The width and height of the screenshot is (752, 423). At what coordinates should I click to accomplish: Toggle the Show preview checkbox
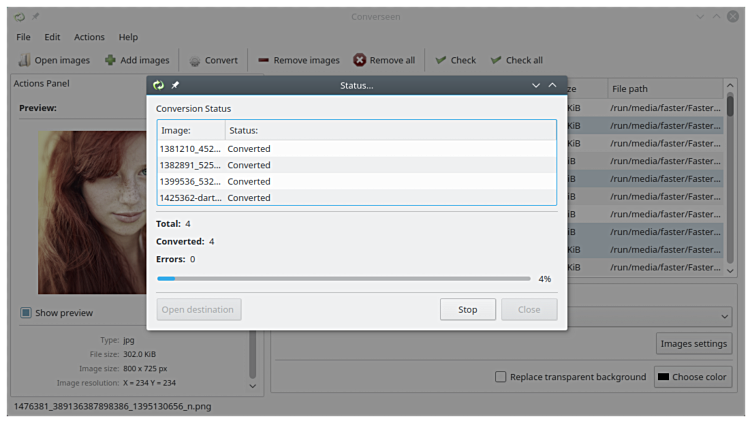coord(26,313)
